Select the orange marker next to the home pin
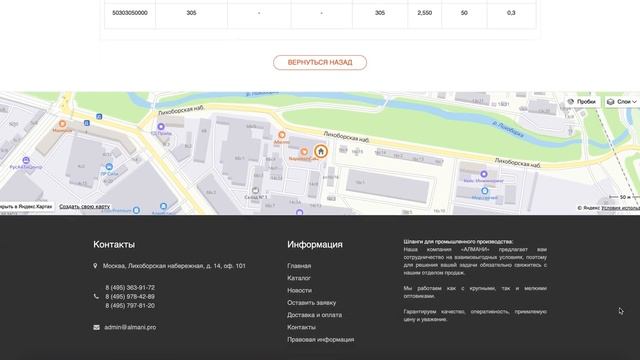Screen dimensions: 640x360 click(304, 152)
